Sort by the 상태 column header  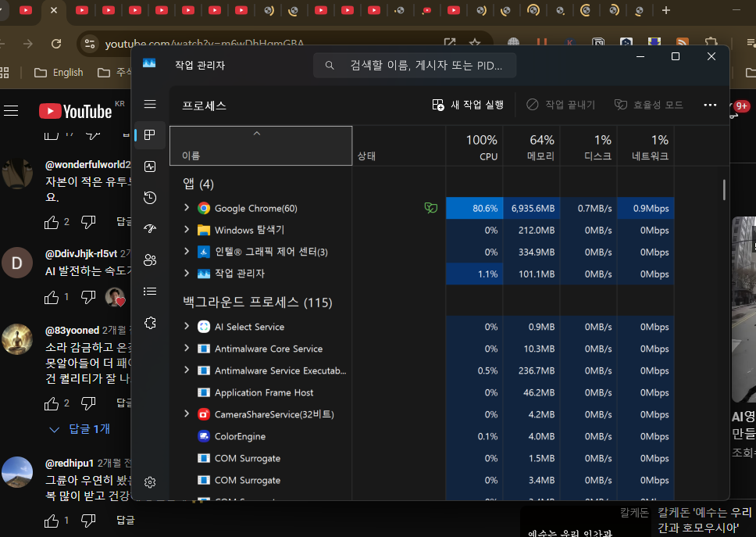click(399, 145)
